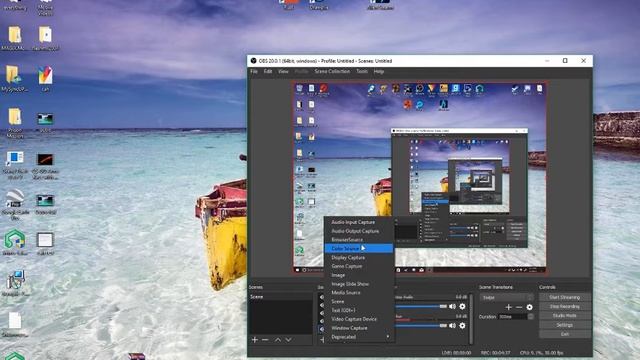The height and width of the screenshot is (360, 640).
Task: Click the Stop Recording button
Action: 564,307
